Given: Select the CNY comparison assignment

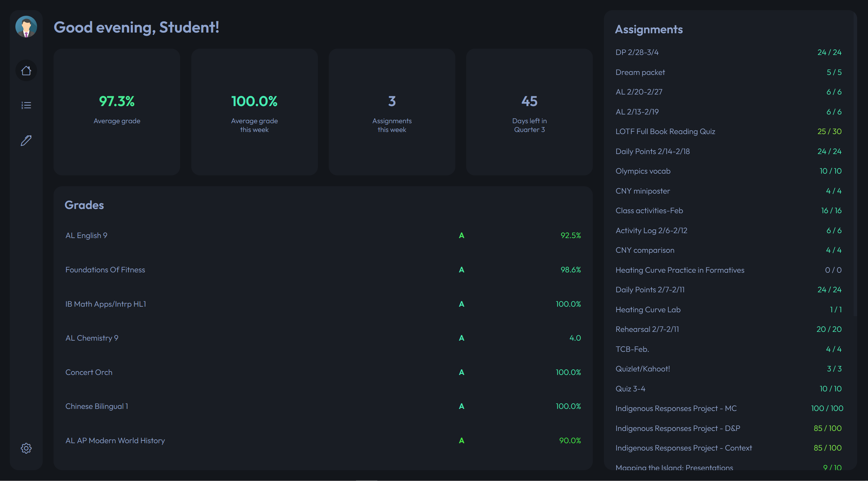Looking at the screenshot, I should (728, 250).
